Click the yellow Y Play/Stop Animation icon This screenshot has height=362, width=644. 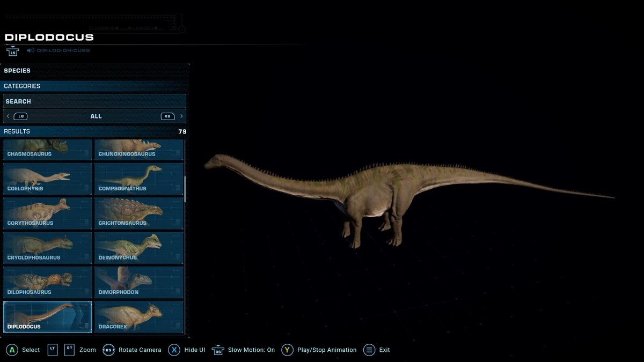click(x=287, y=350)
